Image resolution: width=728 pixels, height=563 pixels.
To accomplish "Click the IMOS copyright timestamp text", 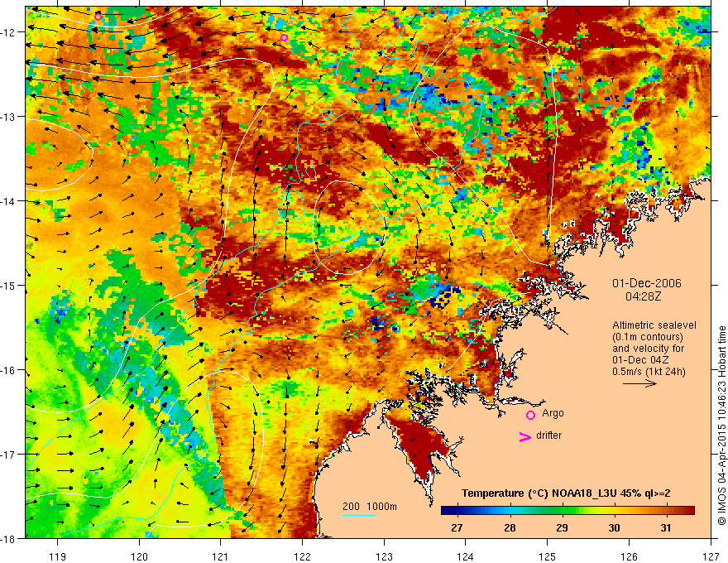I will (721, 425).
